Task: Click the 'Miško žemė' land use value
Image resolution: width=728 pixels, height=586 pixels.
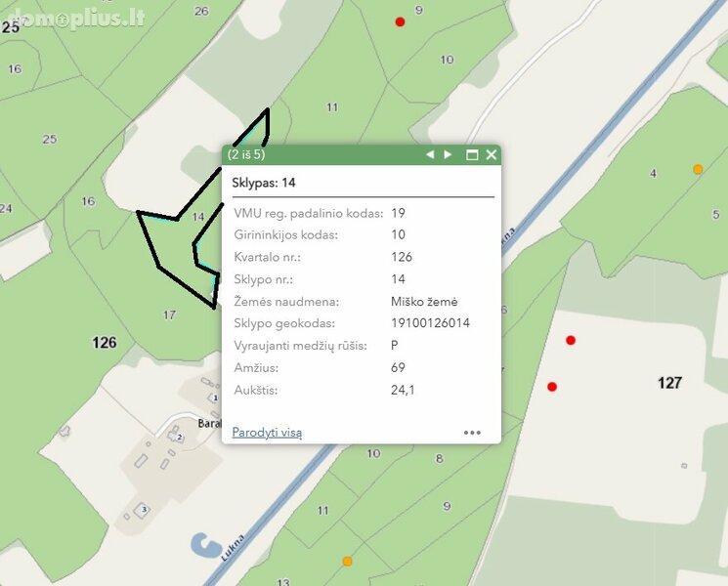Action: click(424, 302)
